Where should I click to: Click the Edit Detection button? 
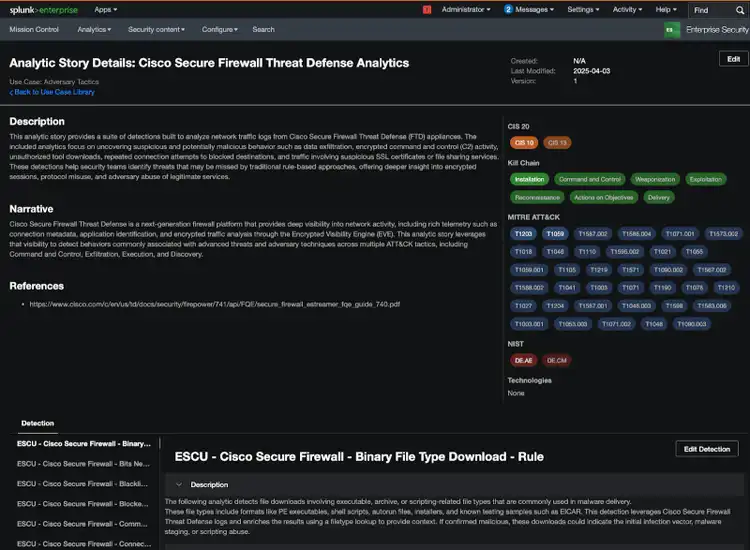tap(706, 449)
